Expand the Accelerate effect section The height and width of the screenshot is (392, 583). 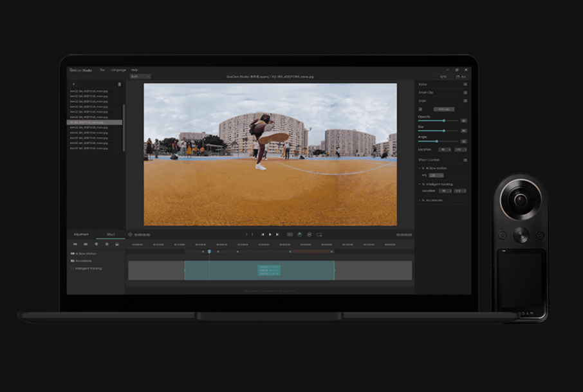(420, 200)
